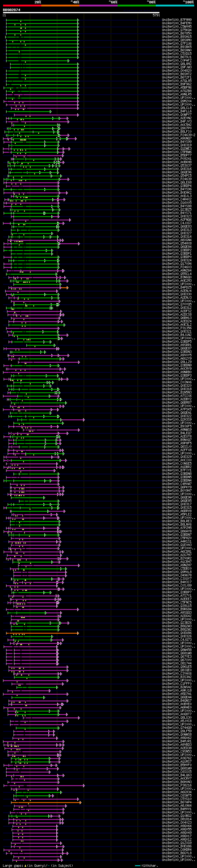Click the label UniRef100_P24639-2

point(179,135)
